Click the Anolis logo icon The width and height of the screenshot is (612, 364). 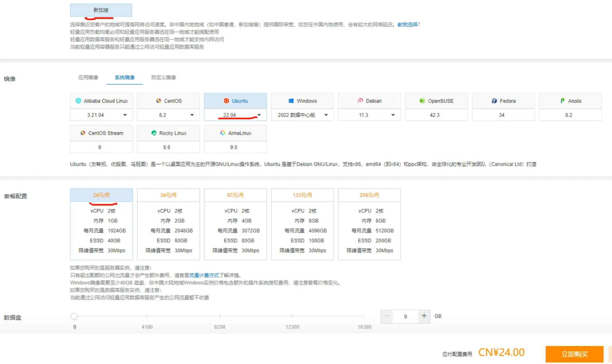coord(563,101)
